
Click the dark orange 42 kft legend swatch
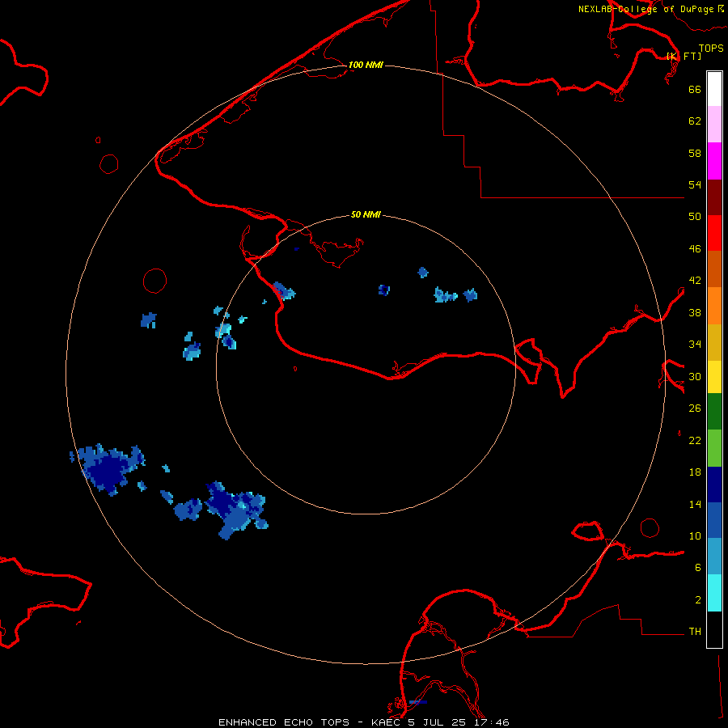(714, 269)
